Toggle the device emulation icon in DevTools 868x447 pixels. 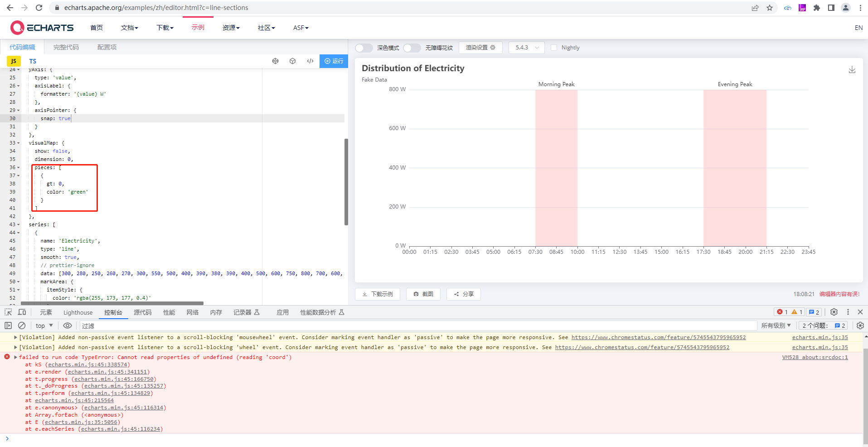point(21,312)
